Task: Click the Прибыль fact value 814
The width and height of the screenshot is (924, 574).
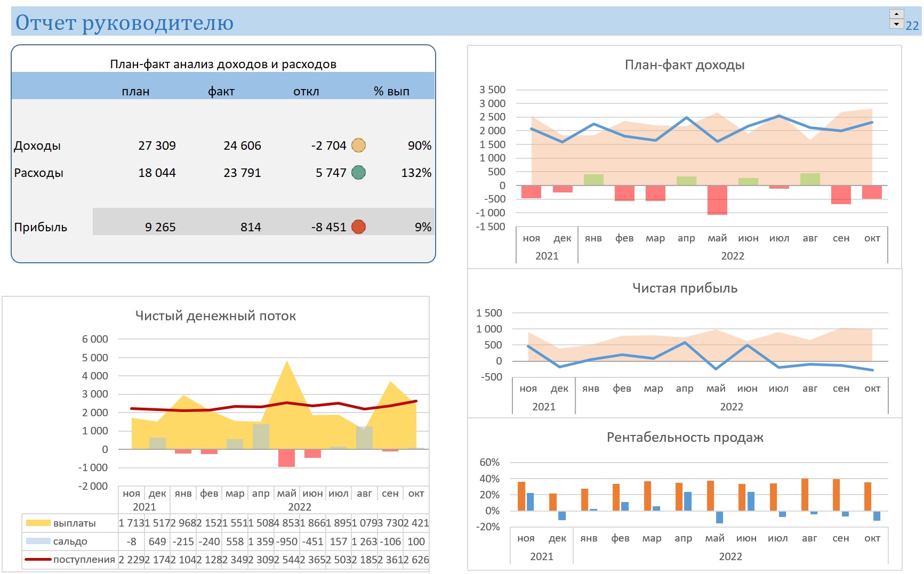Action: click(x=250, y=227)
